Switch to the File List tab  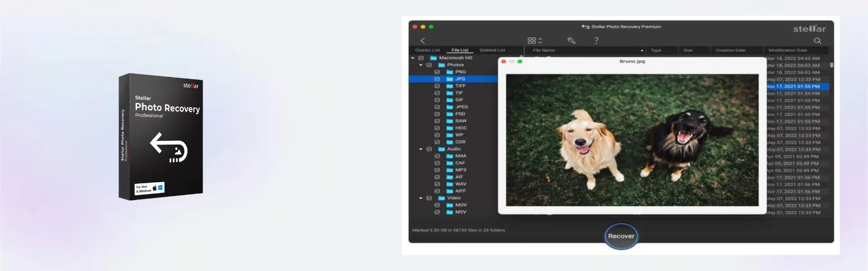click(x=460, y=50)
